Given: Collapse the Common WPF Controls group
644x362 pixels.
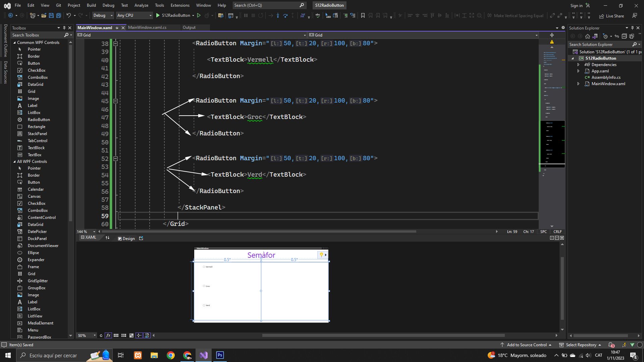Looking at the screenshot, I should point(14,43).
